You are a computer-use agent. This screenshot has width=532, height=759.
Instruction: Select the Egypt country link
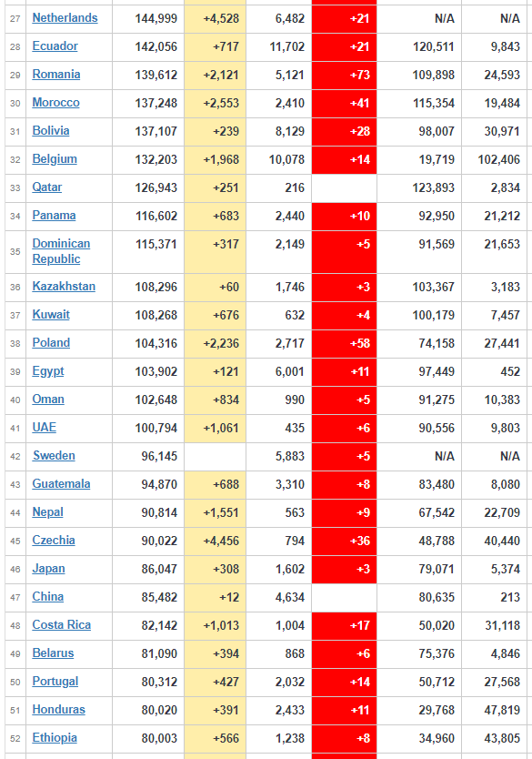[48, 371]
